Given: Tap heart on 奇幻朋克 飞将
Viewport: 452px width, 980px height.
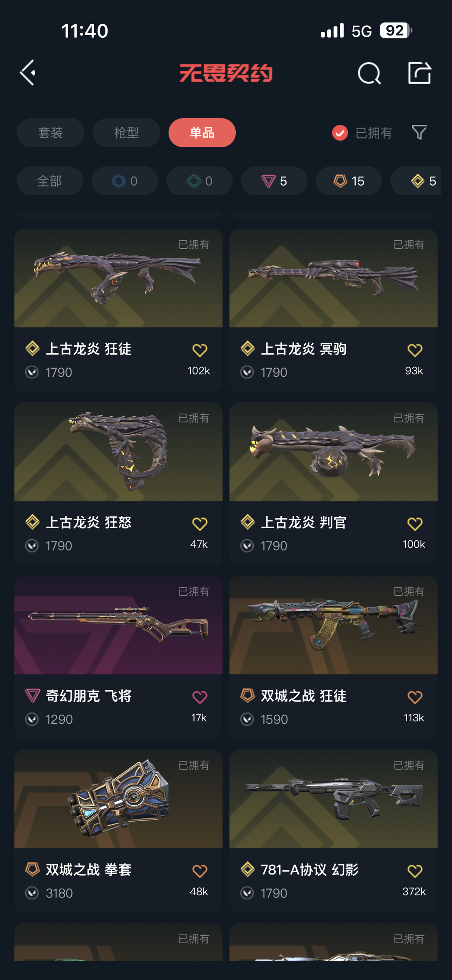Looking at the screenshot, I should pyautogui.click(x=200, y=697).
